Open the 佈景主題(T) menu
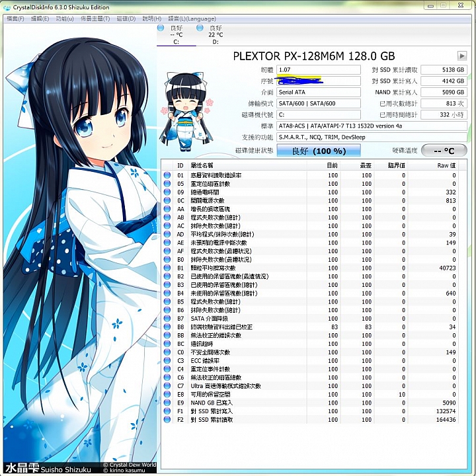 tap(95, 19)
